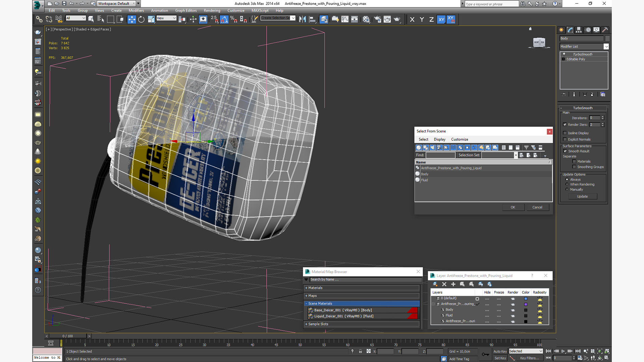
Task: Expand Sample Slots group in browser
Action: coord(362,324)
